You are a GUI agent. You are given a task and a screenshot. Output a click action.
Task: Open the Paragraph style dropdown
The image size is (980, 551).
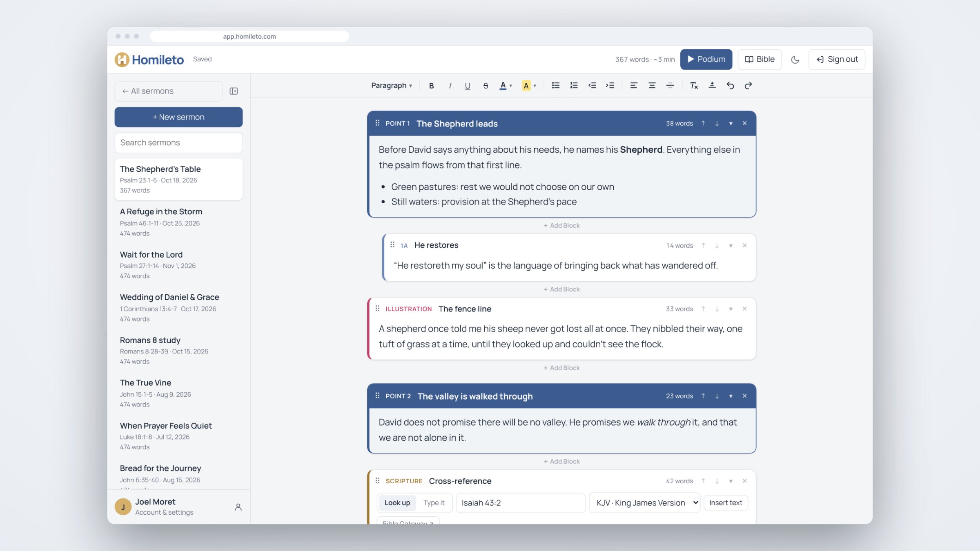(x=391, y=86)
